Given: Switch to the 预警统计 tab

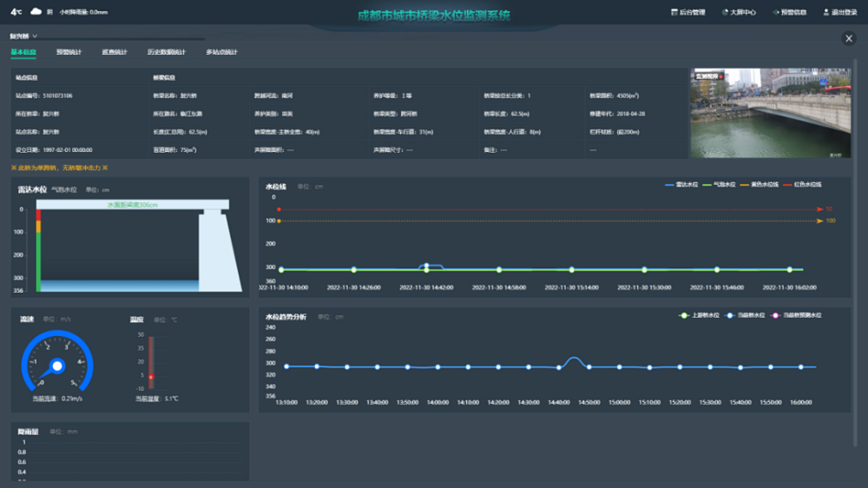Looking at the screenshot, I should click(69, 53).
